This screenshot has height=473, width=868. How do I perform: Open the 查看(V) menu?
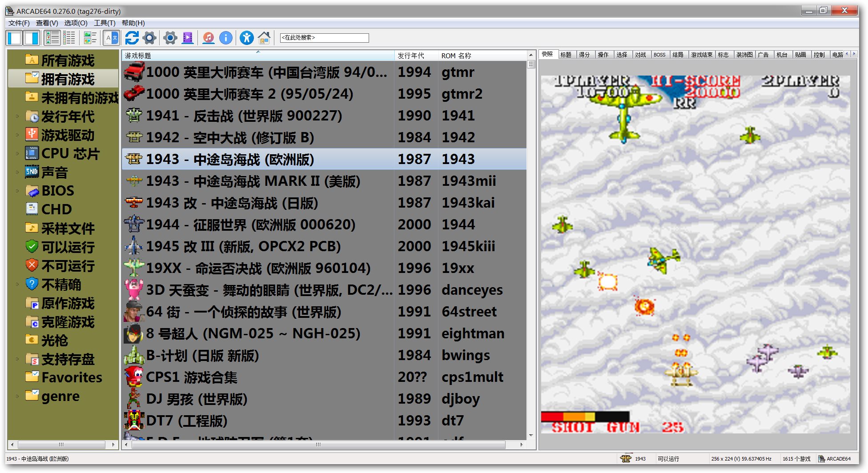click(x=47, y=23)
